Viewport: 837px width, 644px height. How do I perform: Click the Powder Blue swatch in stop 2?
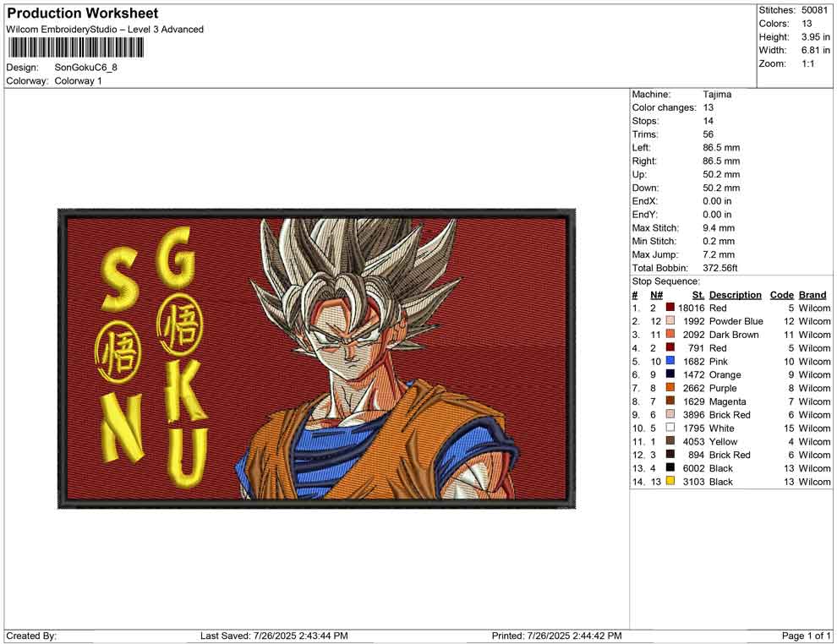point(670,320)
